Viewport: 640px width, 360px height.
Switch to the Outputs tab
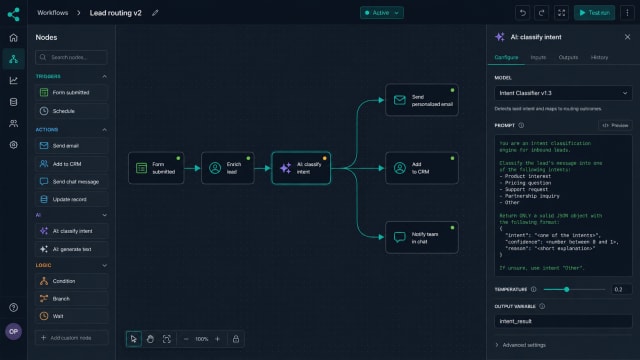pos(568,58)
